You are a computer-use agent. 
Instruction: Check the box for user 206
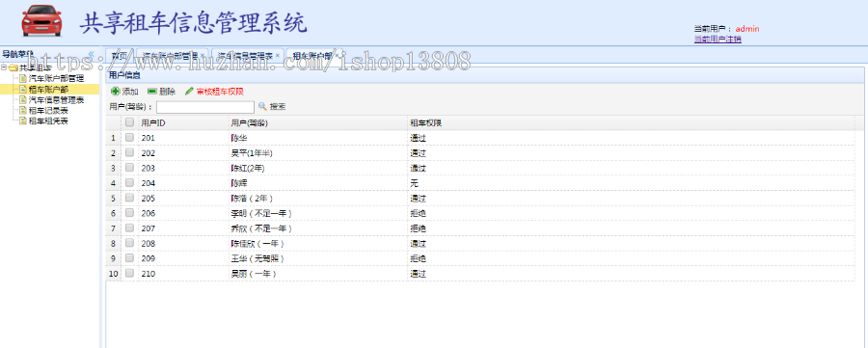click(x=129, y=212)
